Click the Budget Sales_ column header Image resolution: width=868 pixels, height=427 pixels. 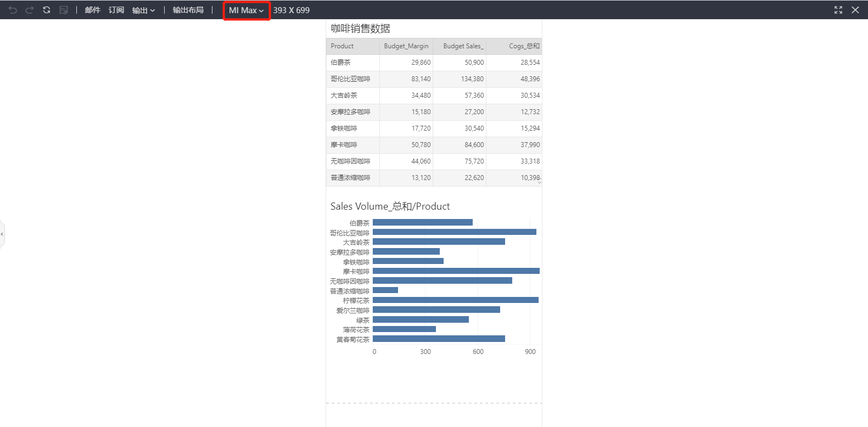(460, 46)
